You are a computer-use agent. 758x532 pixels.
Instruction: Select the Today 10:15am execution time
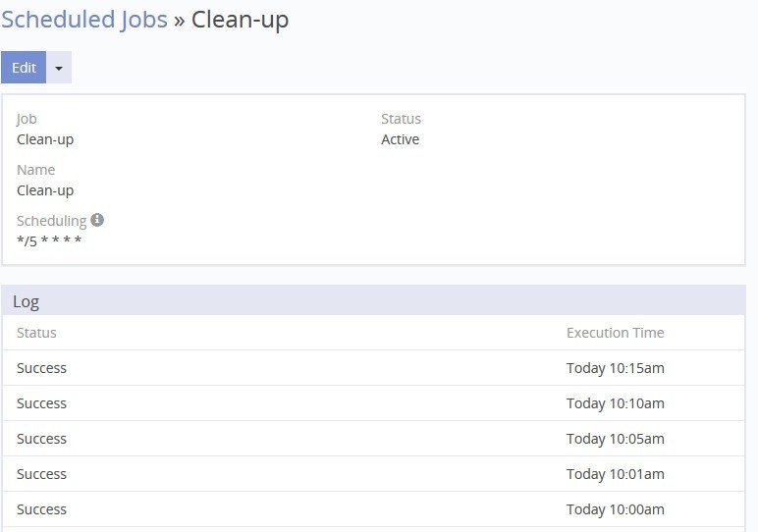(x=615, y=368)
